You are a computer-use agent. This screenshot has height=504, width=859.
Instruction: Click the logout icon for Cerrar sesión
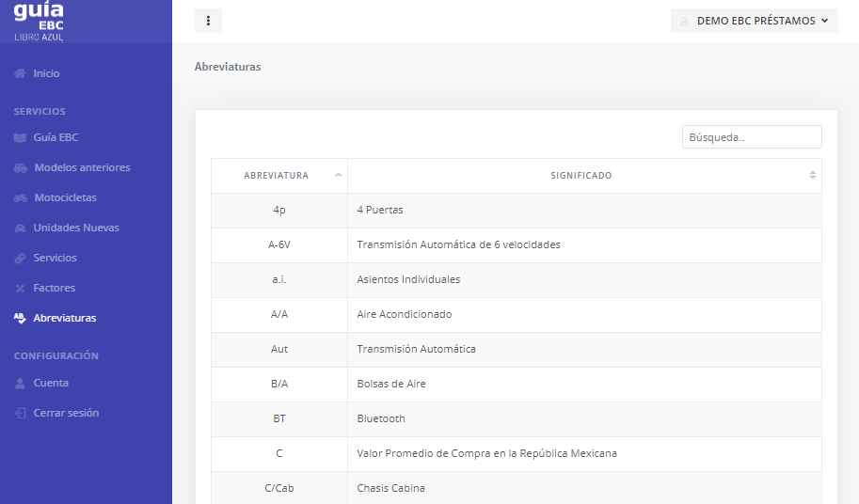tap(20, 413)
